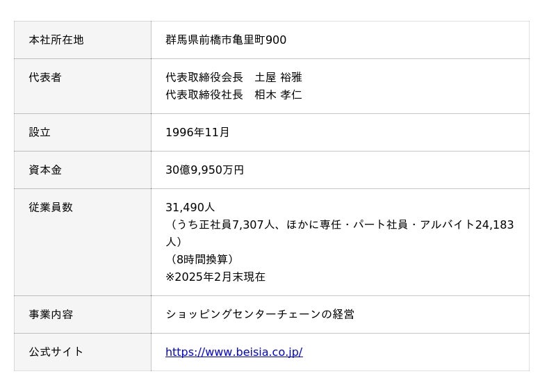The height and width of the screenshot is (392, 556).
Task: Click the 代表取締役社長 title text
Action: (x=204, y=95)
